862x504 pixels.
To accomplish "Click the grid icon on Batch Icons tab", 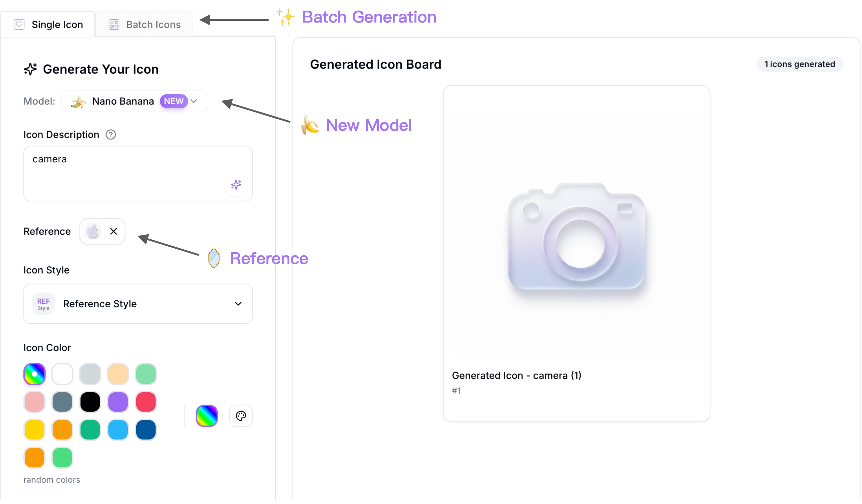I will click(114, 24).
